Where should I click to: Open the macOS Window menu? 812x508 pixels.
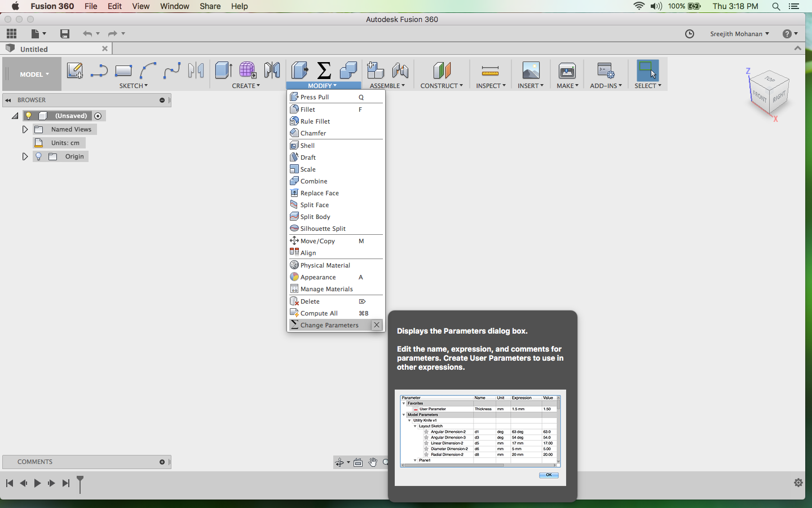click(x=174, y=6)
